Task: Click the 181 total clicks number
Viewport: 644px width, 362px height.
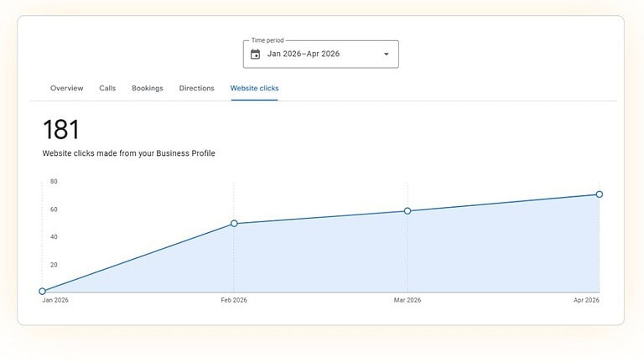Action: click(x=60, y=130)
